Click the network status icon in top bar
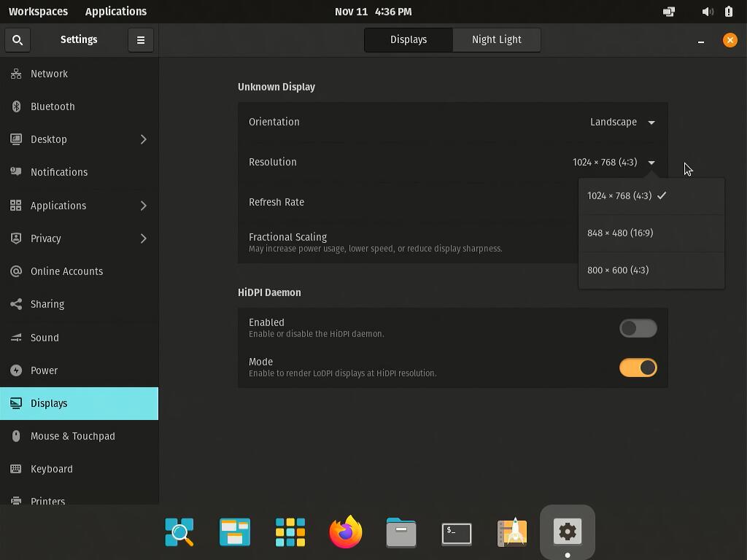This screenshot has height=560, width=747. point(669,12)
